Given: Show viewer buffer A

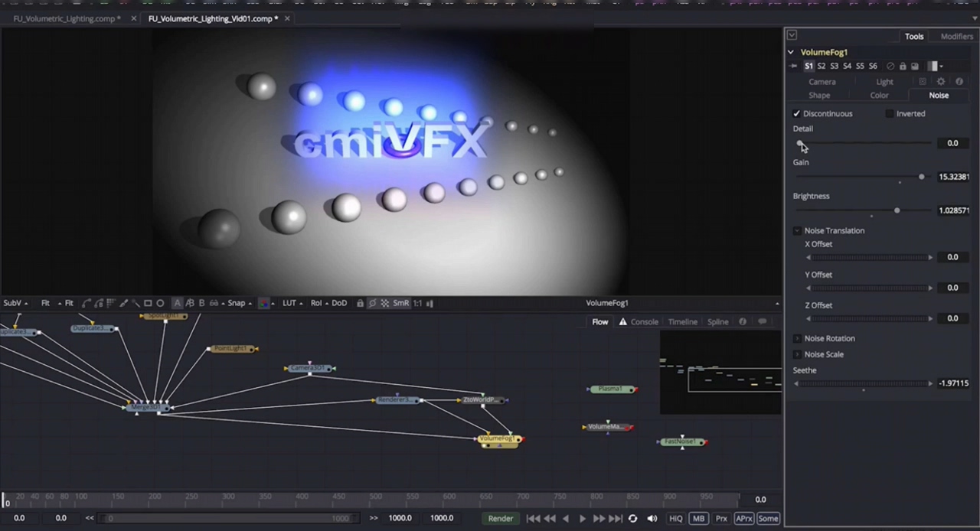Looking at the screenshot, I should [x=178, y=303].
